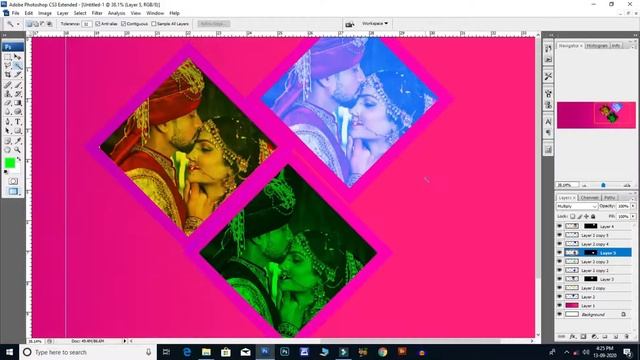640x360 pixels.
Task: Hide Layer 3 visibility eye
Action: click(560, 279)
